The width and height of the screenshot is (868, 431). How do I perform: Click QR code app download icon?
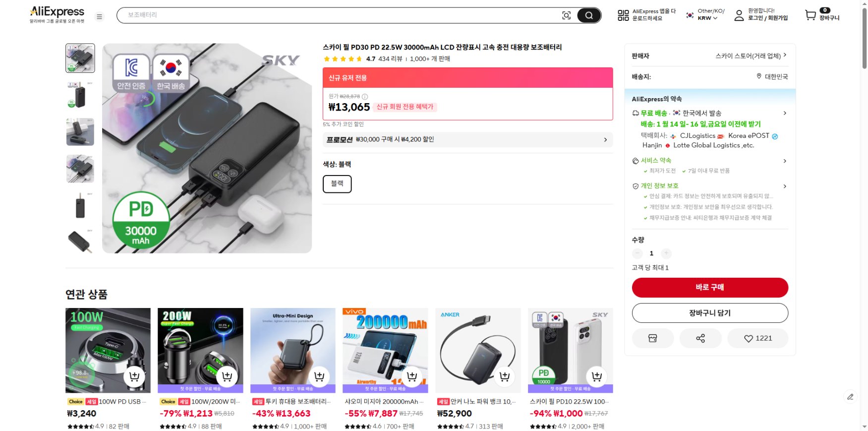pos(623,15)
